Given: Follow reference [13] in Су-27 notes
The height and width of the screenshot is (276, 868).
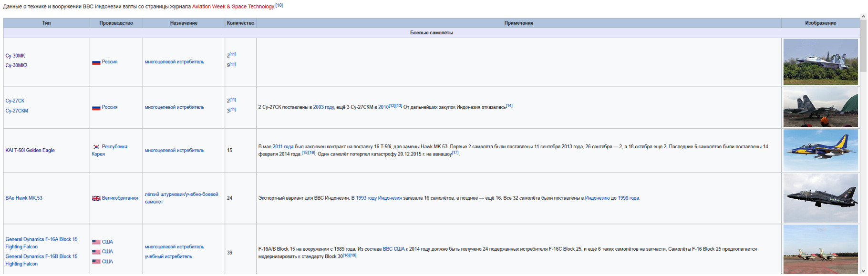Looking at the screenshot, I should pyautogui.click(x=399, y=105).
